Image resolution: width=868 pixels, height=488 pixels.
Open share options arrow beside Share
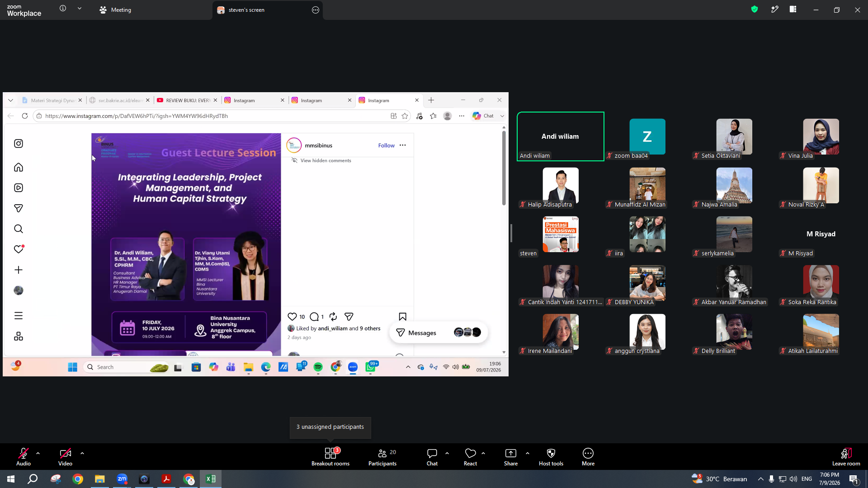(x=528, y=453)
